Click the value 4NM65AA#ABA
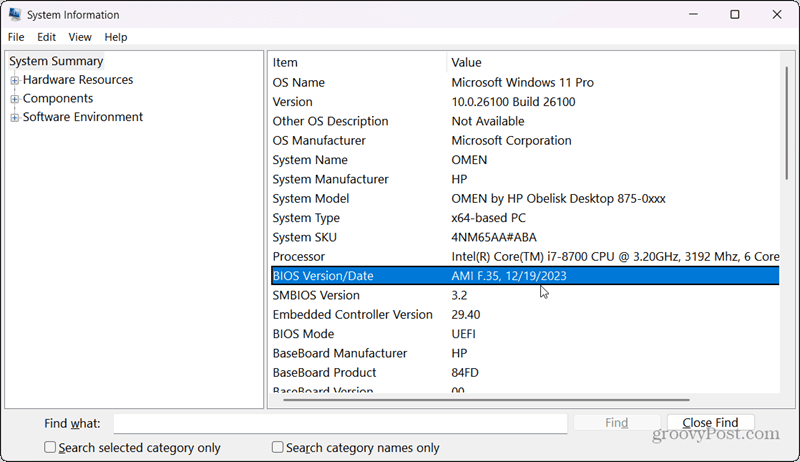800x462 pixels. pyautogui.click(x=494, y=237)
